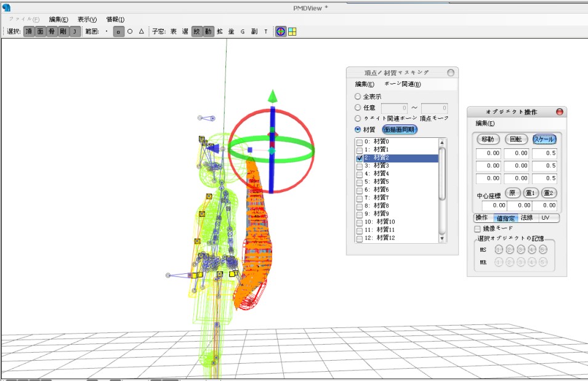Image resolution: width=588 pixels, height=381 pixels.
Task: Open the 表 sub-window from toolbar
Action: coord(174,31)
